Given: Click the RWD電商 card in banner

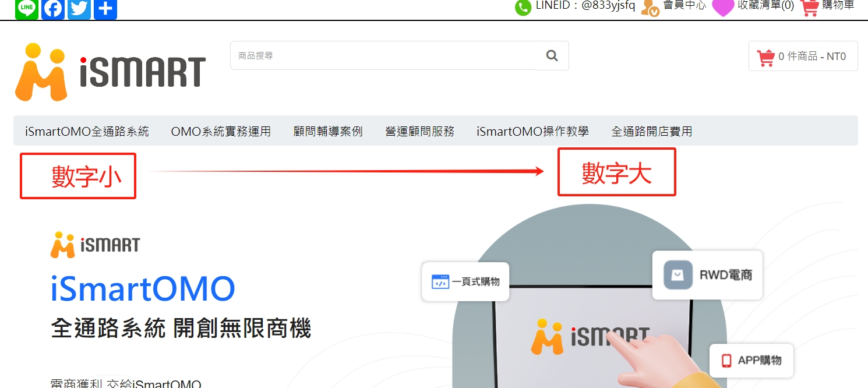Looking at the screenshot, I should (707, 275).
